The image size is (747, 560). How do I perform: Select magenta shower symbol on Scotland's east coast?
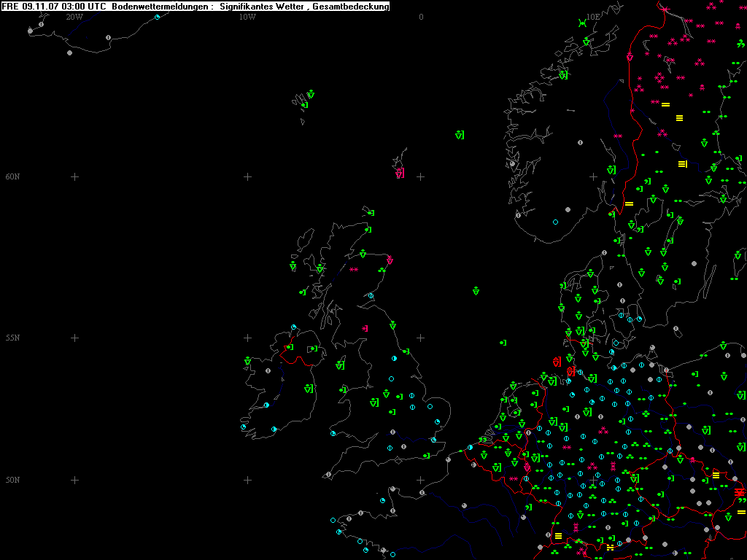(390, 260)
